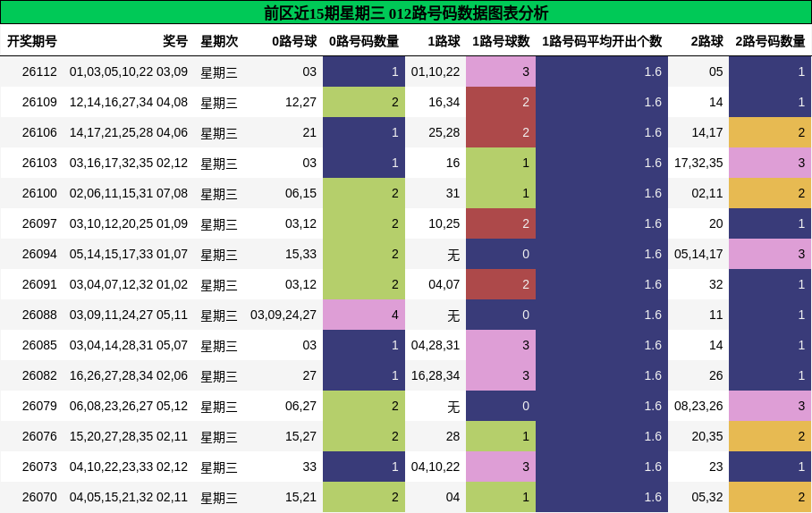The image size is (812, 513).
Task: Click issue number 26073
Action: click(39, 467)
